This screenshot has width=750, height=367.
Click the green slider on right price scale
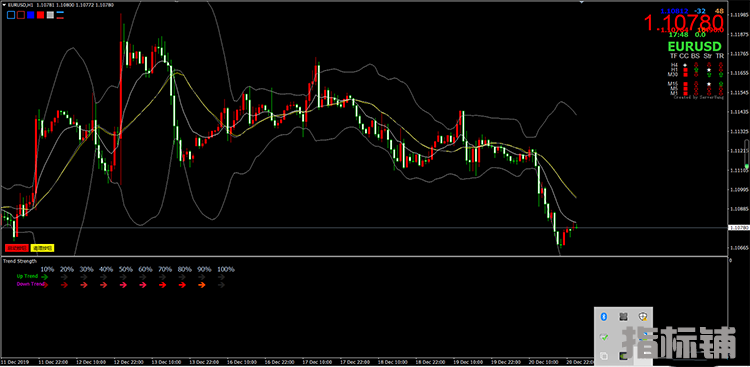(x=747, y=165)
